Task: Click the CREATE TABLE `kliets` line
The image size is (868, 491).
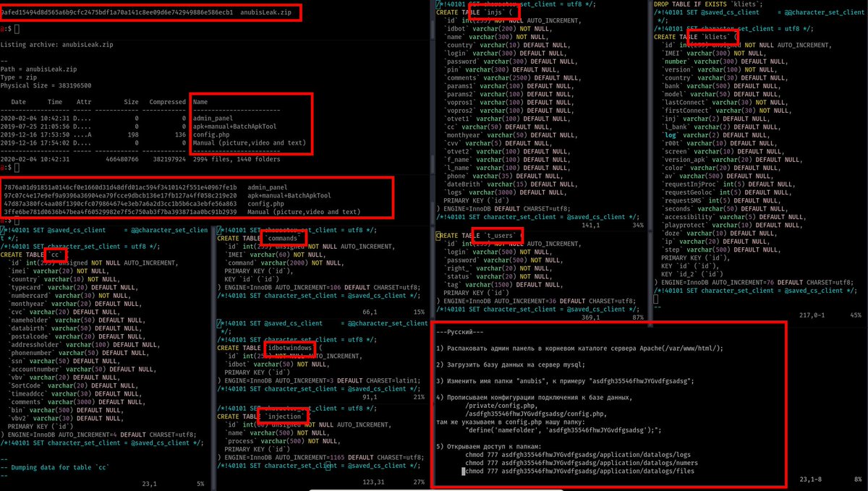Action: [697, 37]
